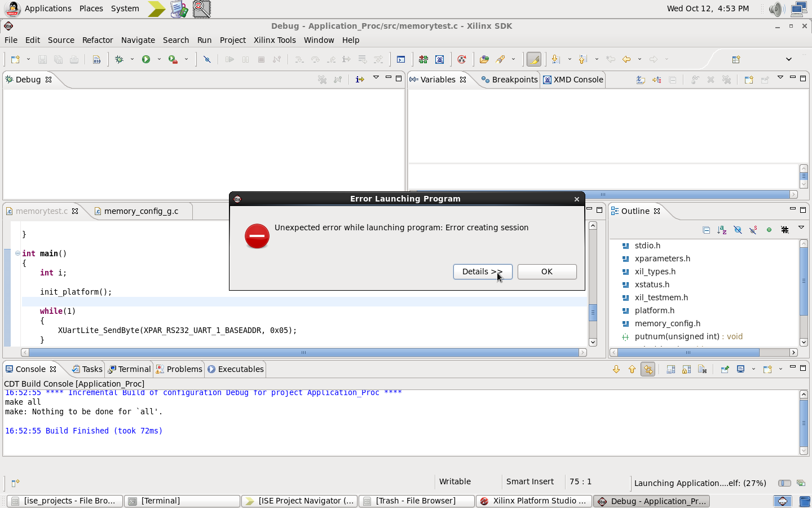The image size is (812, 508).
Task: Open the Terminal window from the taskbar
Action: point(182,501)
